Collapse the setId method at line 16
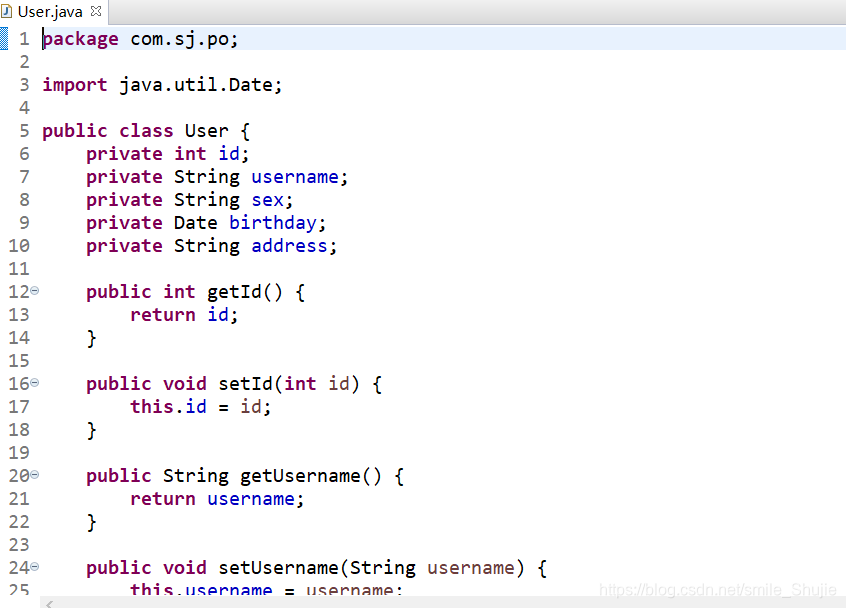This screenshot has width=846, height=608. coord(35,383)
